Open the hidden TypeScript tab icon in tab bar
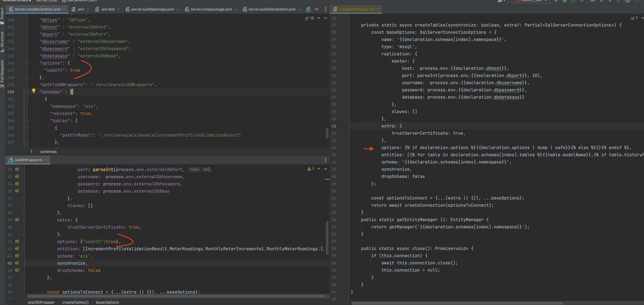Viewport: 644px width, 305px height. click(308, 9)
